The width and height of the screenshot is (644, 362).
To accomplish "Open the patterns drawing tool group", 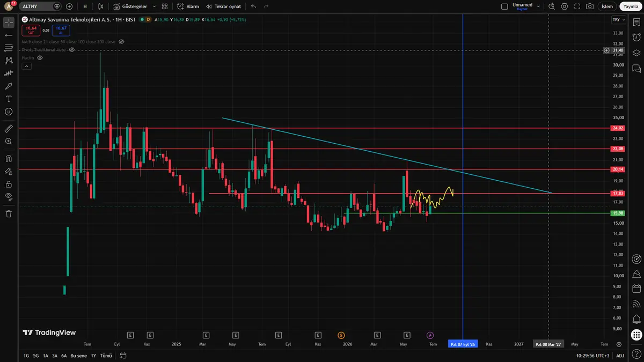I will (9, 61).
